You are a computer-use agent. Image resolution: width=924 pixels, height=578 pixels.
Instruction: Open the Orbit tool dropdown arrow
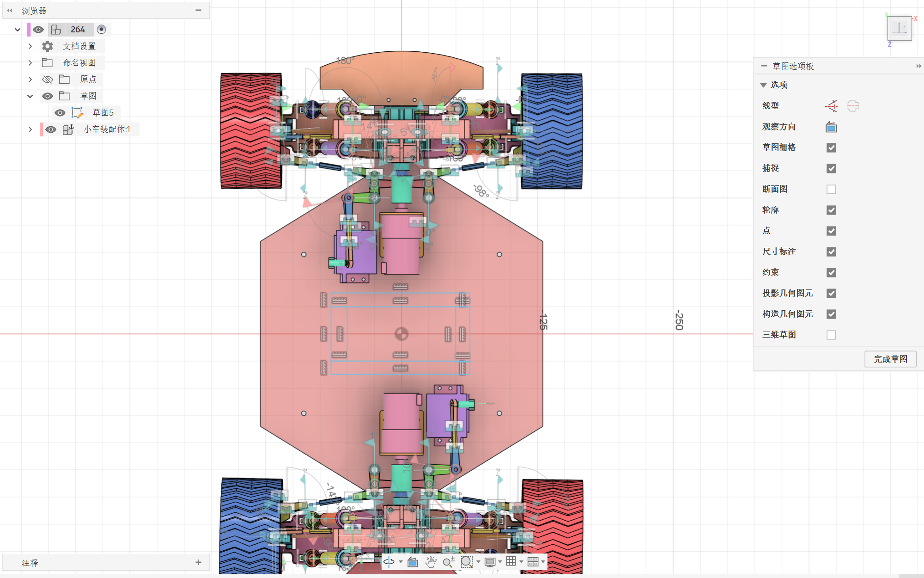click(x=401, y=562)
